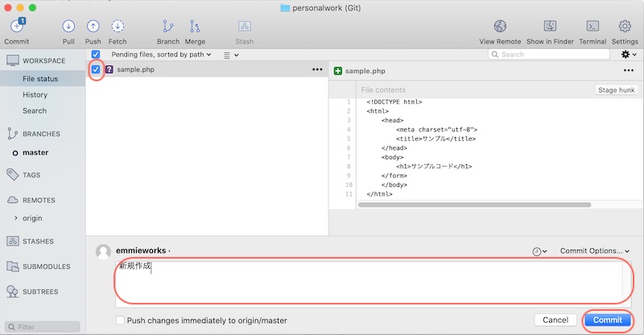Open the recent commit messages clock dropdown

pos(539,251)
